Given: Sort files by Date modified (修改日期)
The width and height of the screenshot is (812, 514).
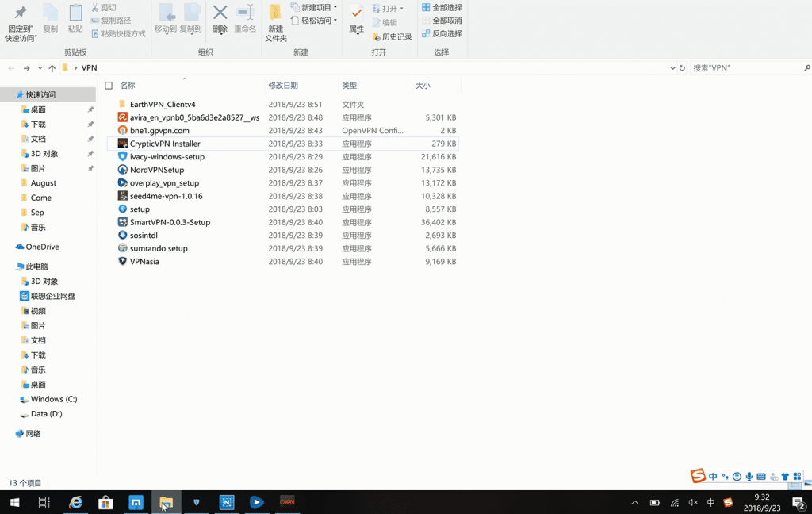Looking at the screenshot, I should pyautogui.click(x=283, y=86).
